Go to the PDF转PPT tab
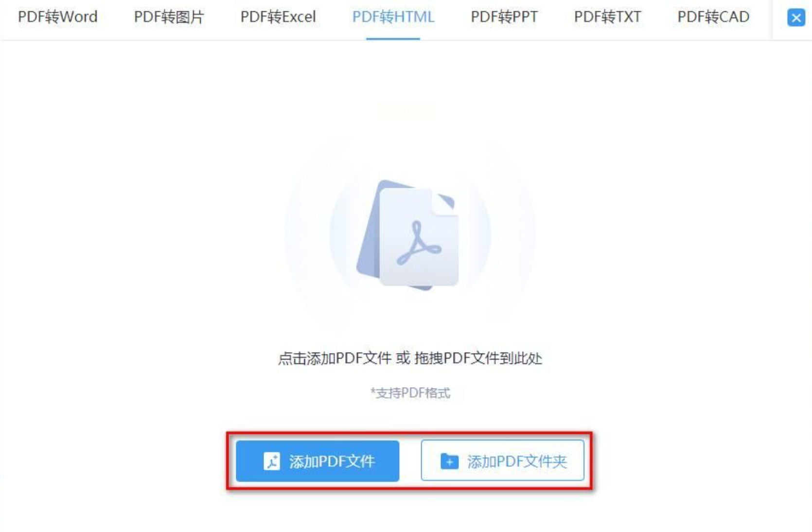Viewport: 812px width, 532px height. 504,17
